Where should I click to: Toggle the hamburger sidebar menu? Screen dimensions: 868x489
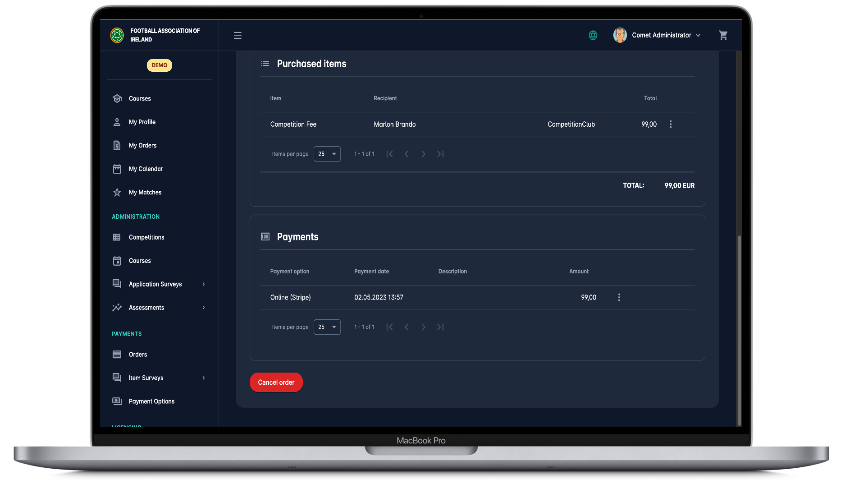pos(238,35)
